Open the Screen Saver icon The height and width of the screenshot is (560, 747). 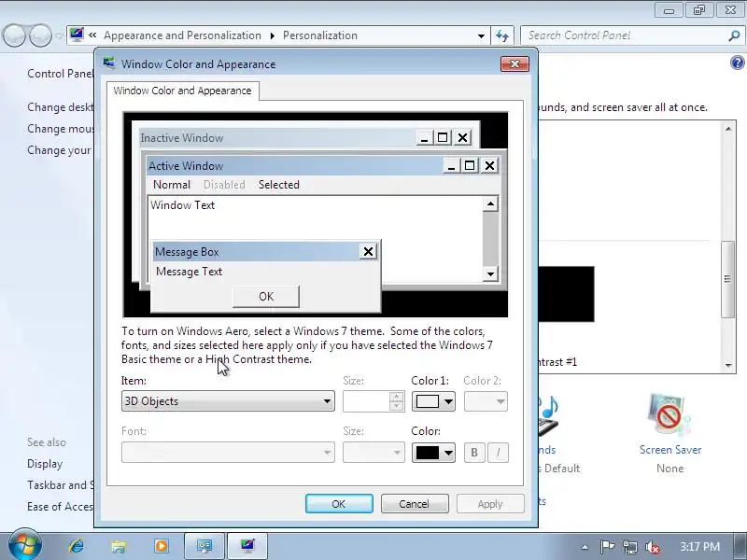point(669,414)
